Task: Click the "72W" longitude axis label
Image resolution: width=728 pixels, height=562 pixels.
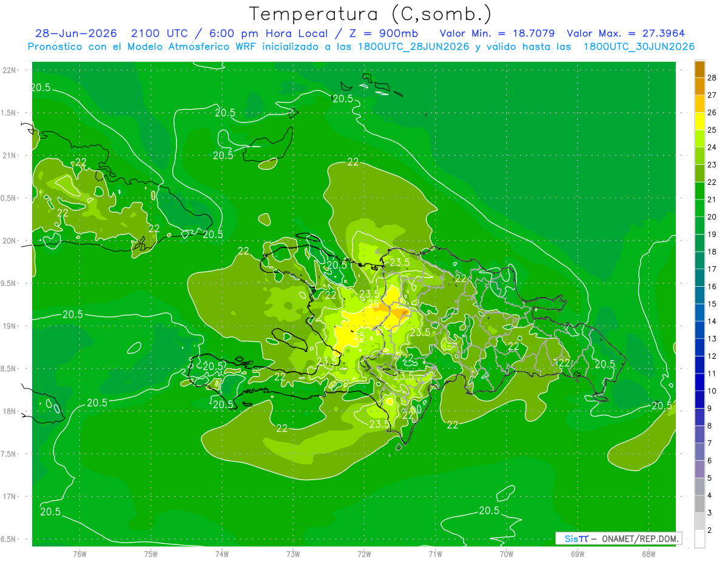Action: (364, 554)
